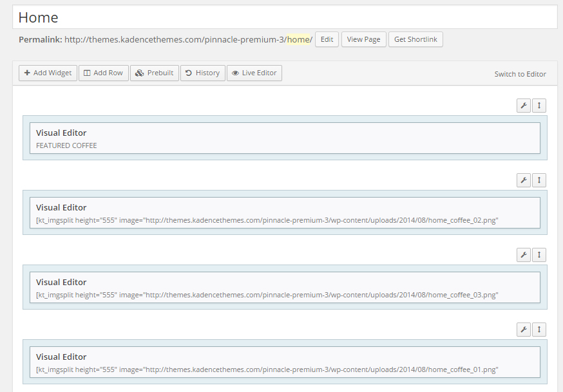This screenshot has height=392, width=563.
Task: Edit the page permalink
Action: click(327, 39)
